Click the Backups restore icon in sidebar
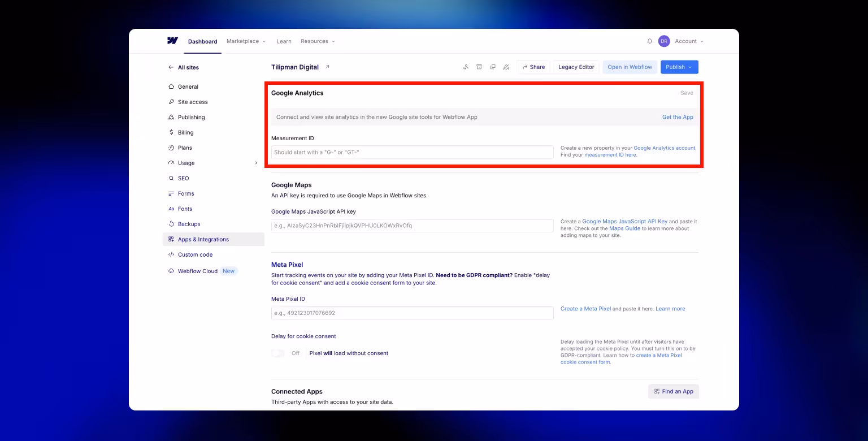 171,224
